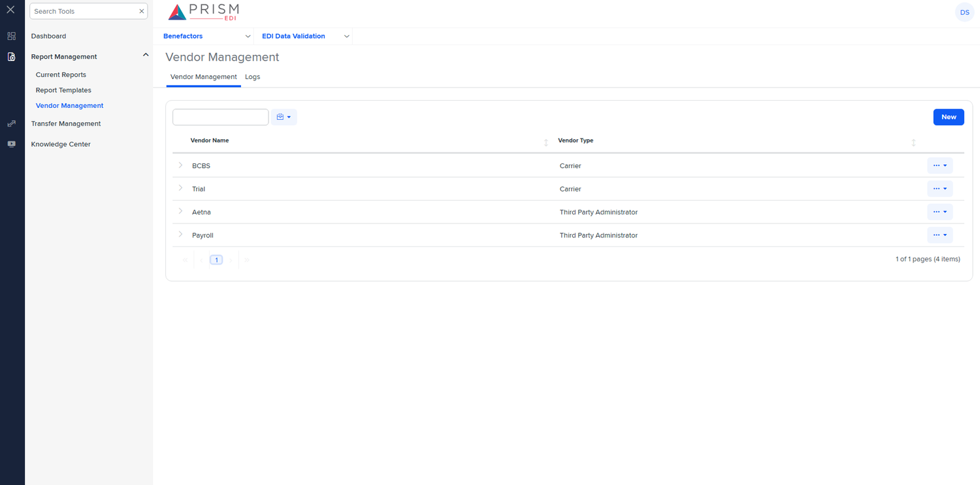Open the Benefactors dropdown

206,36
